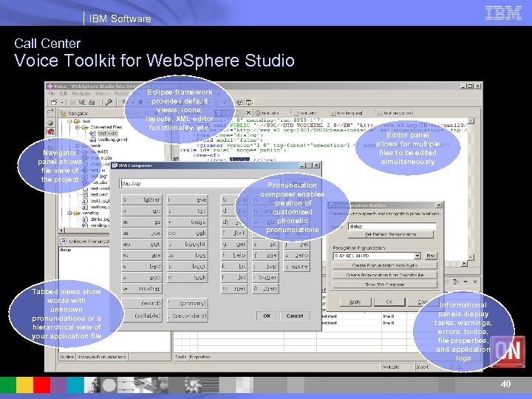The height and width of the screenshot is (399, 532).
Task: Click the toolbar icon left of yellow window icon
Action: coord(239,102)
